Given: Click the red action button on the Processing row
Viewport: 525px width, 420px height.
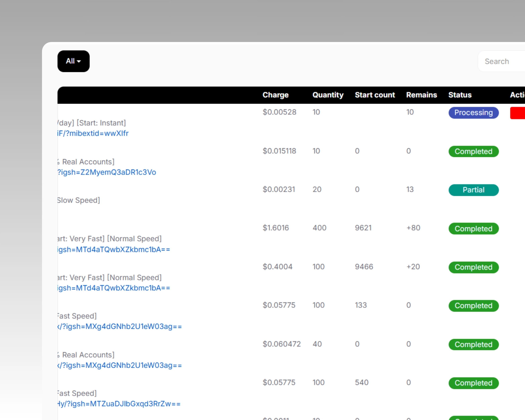Looking at the screenshot, I should click(518, 113).
